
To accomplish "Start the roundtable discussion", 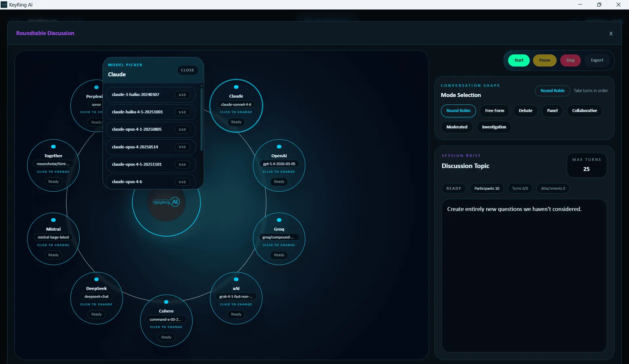I will 519,60.
